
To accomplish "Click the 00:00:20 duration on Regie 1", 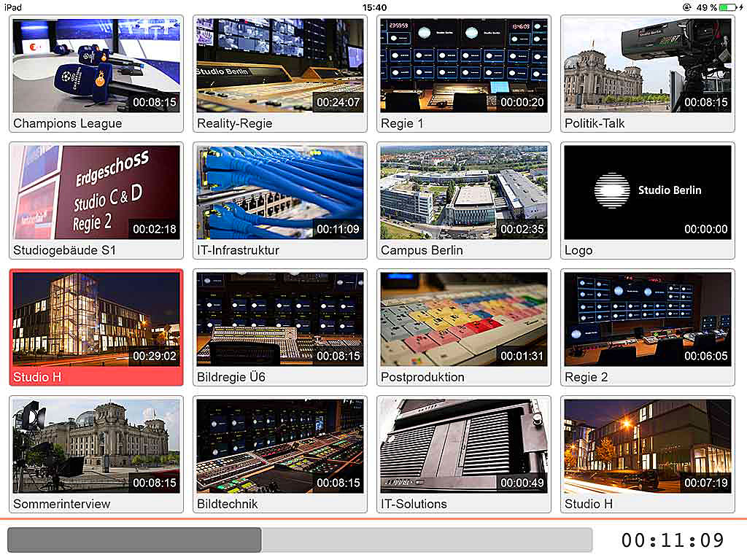I will (522, 102).
